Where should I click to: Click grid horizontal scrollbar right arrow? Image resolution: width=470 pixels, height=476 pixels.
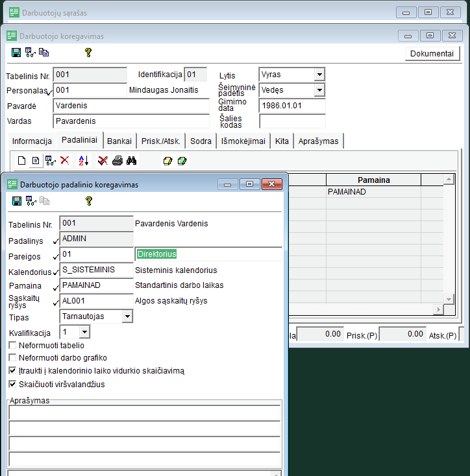click(438, 309)
